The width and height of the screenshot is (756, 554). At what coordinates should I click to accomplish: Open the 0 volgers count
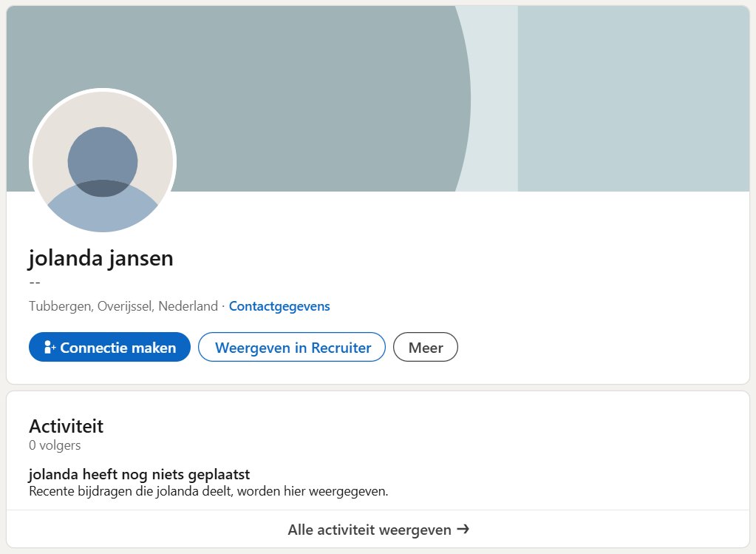pyautogui.click(x=55, y=445)
